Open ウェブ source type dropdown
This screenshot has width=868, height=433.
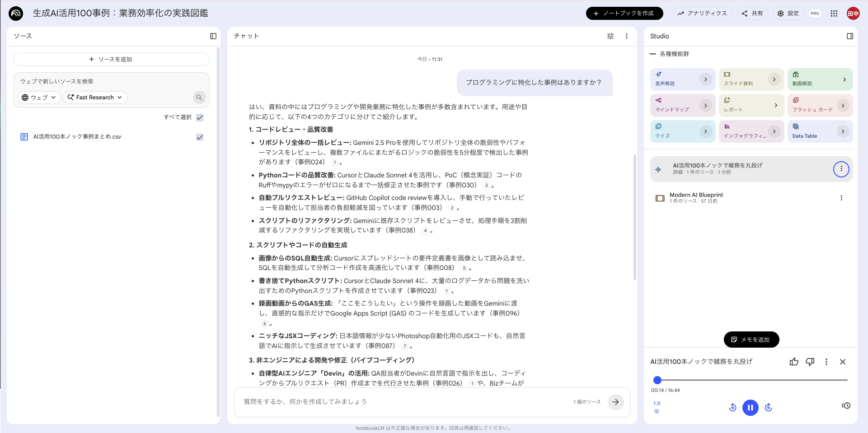click(39, 98)
